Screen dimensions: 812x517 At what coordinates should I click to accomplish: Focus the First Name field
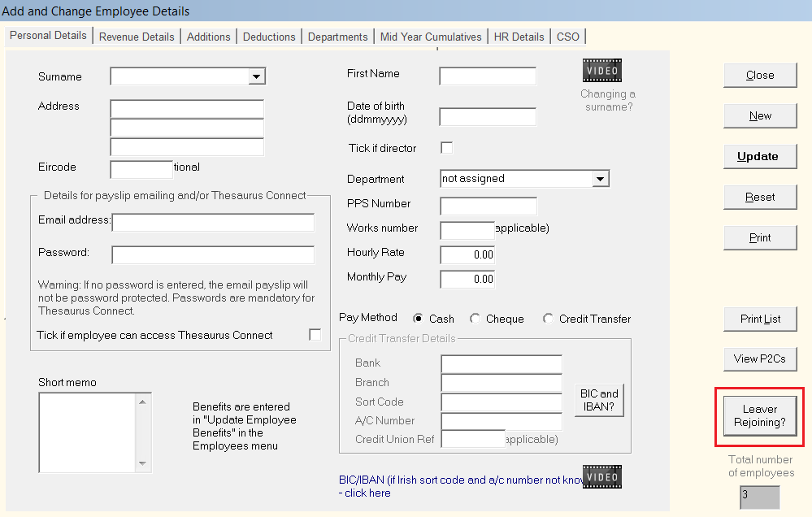click(488, 76)
